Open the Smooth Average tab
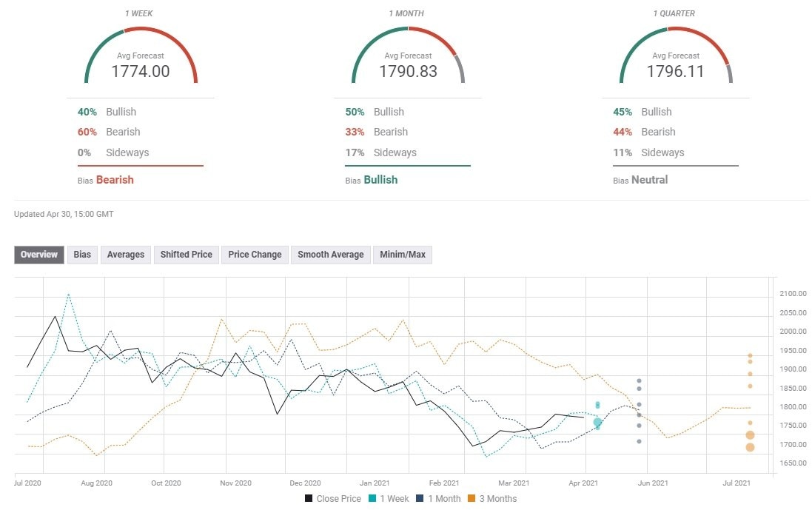The height and width of the screenshot is (510, 812). 330,254
